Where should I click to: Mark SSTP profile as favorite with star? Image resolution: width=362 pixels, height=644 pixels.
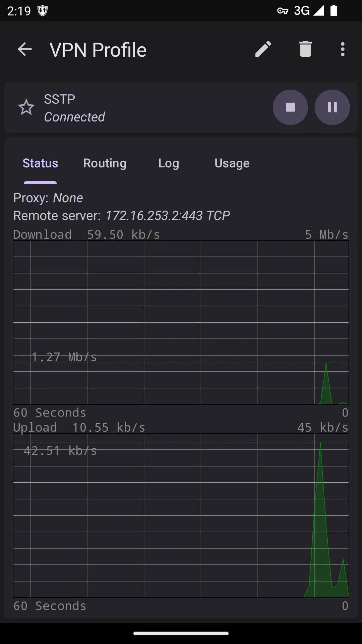[x=26, y=107]
